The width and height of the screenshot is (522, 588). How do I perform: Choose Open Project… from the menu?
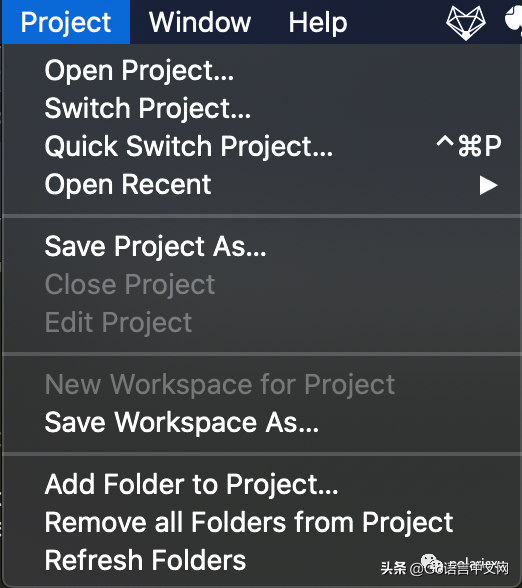(x=261, y=70)
